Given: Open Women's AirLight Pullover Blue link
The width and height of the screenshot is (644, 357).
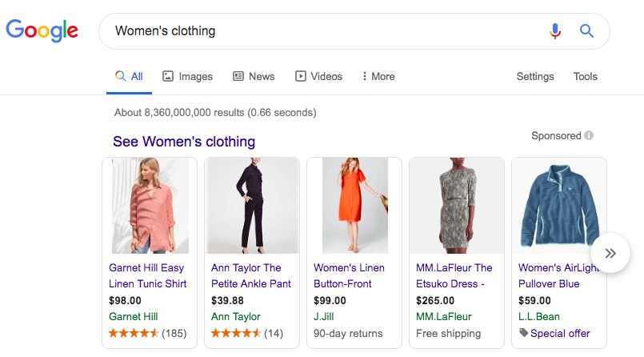Looking at the screenshot, I should pos(558,275).
